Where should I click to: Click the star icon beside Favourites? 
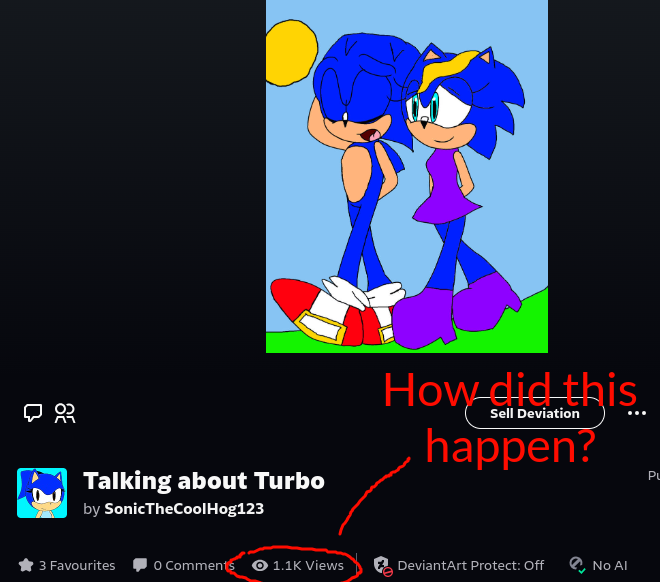[26, 565]
